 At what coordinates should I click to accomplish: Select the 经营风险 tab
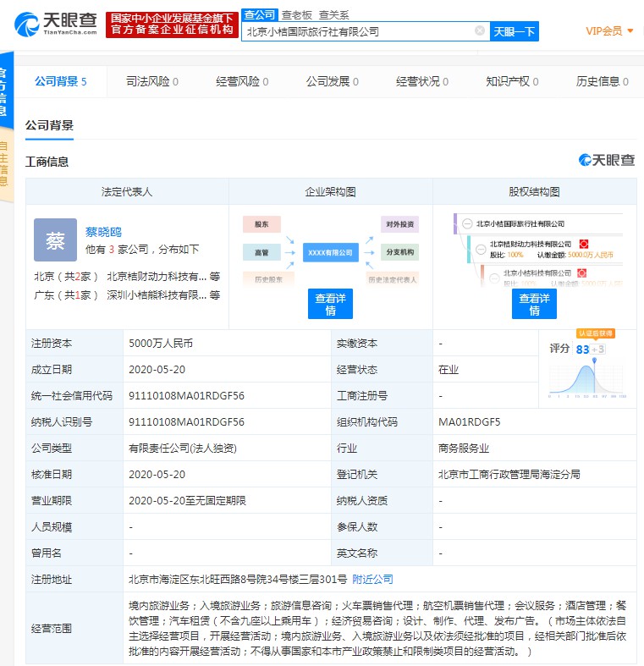tap(242, 81)
